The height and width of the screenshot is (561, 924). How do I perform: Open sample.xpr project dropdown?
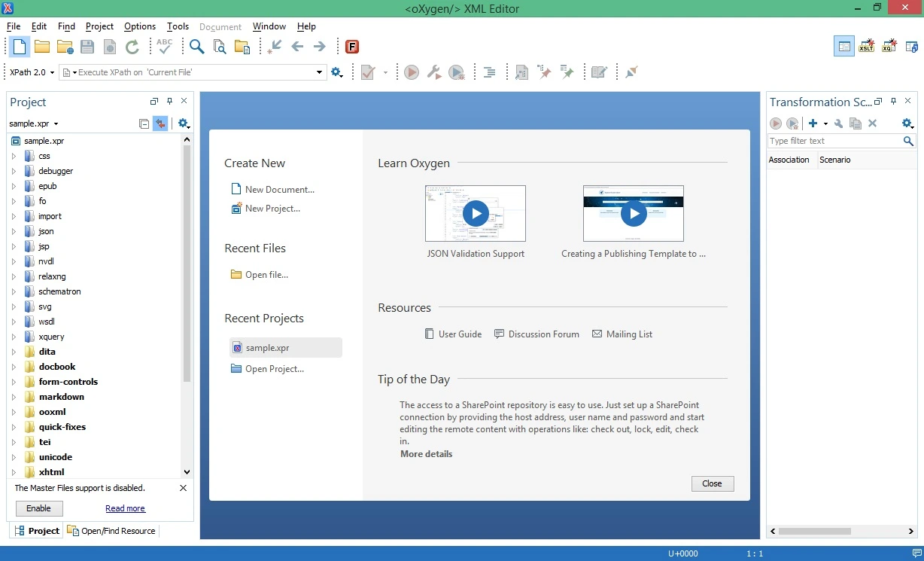(34, 123)
